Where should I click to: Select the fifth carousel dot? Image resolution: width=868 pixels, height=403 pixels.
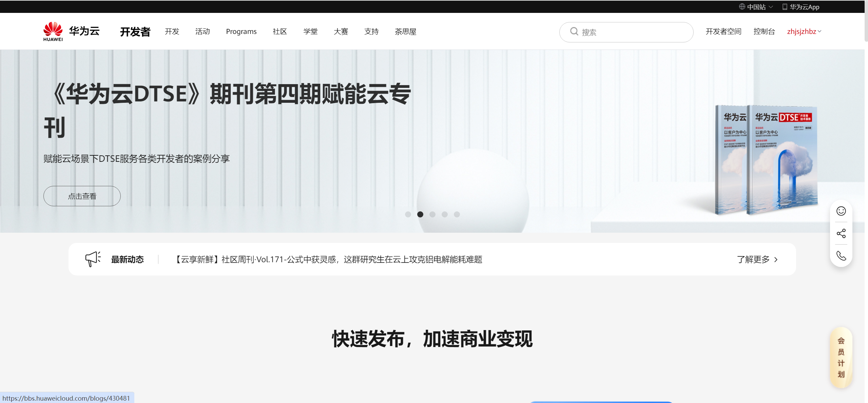tap(457, 214)
